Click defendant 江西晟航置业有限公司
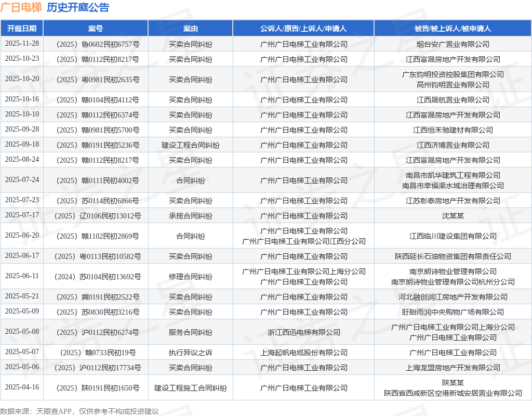Screen dimensions: 532x416 coord(453,100)
